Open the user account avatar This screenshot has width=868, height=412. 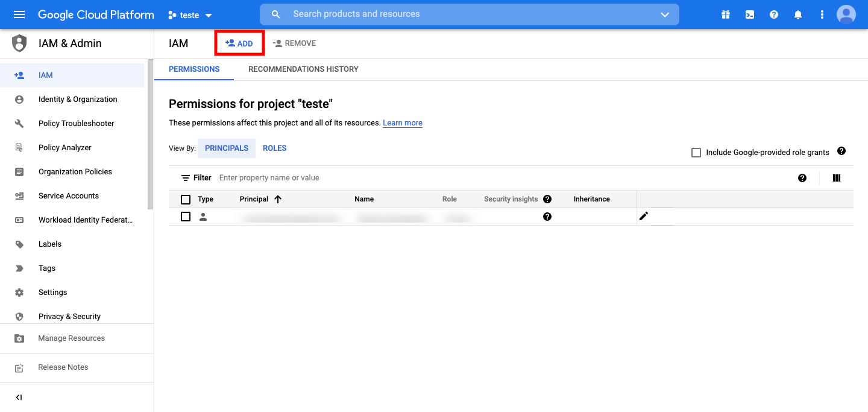846,14
